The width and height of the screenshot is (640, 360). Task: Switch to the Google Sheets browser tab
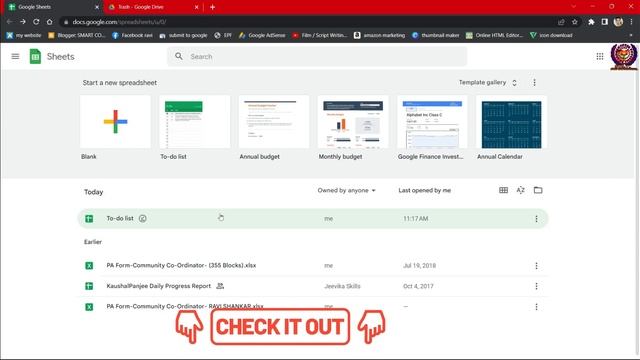[x=51, y=7]
